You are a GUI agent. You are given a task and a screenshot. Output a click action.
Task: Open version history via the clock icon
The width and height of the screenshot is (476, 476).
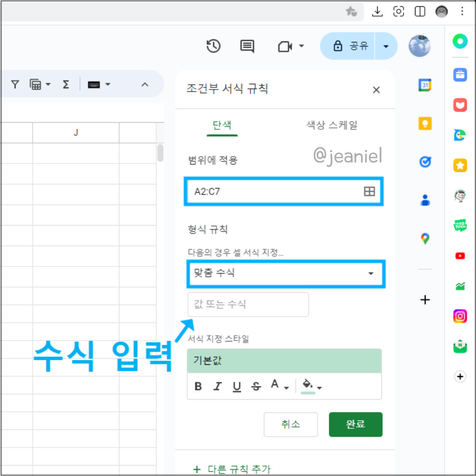[213, 46]
